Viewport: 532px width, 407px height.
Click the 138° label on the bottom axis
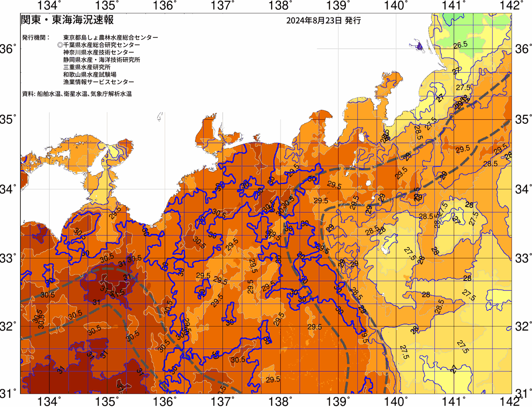point(281,401)
